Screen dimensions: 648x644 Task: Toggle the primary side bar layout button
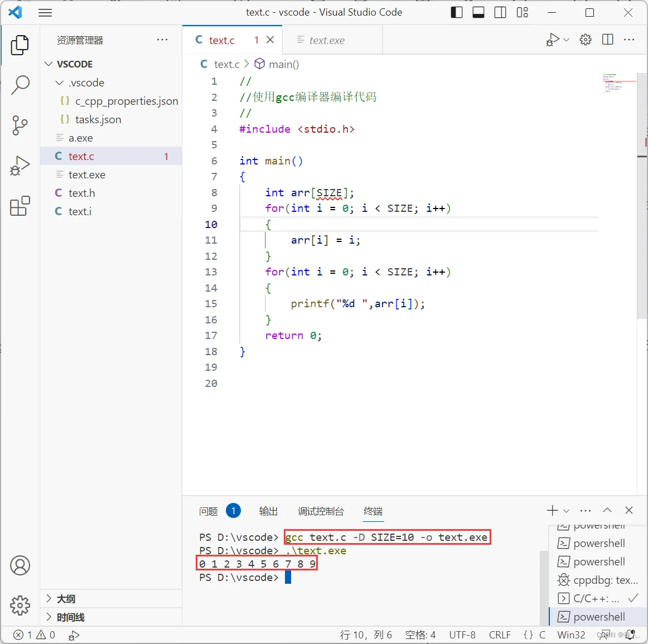click(457, 12)
